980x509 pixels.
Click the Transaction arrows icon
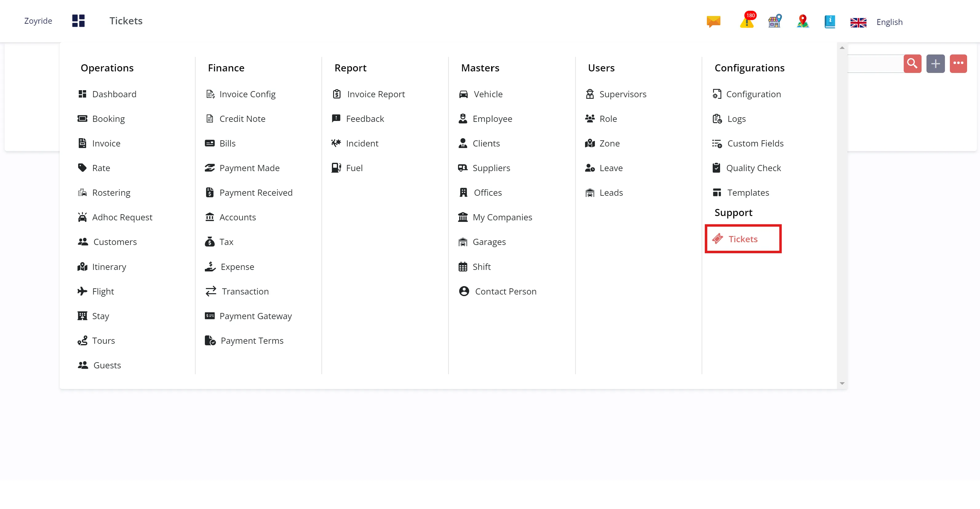point(211,291)
